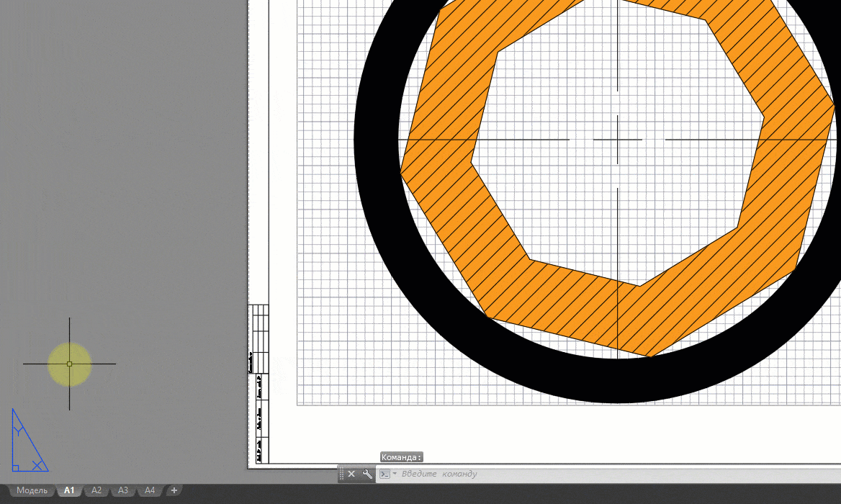Select the A1 layout tab

click(x=69, y=490)
